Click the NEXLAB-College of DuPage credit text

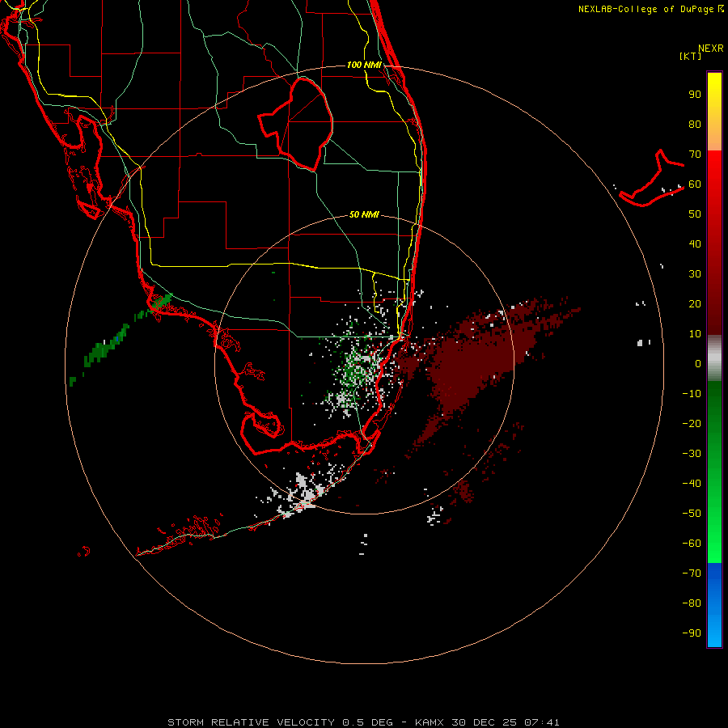pos(648,9)
